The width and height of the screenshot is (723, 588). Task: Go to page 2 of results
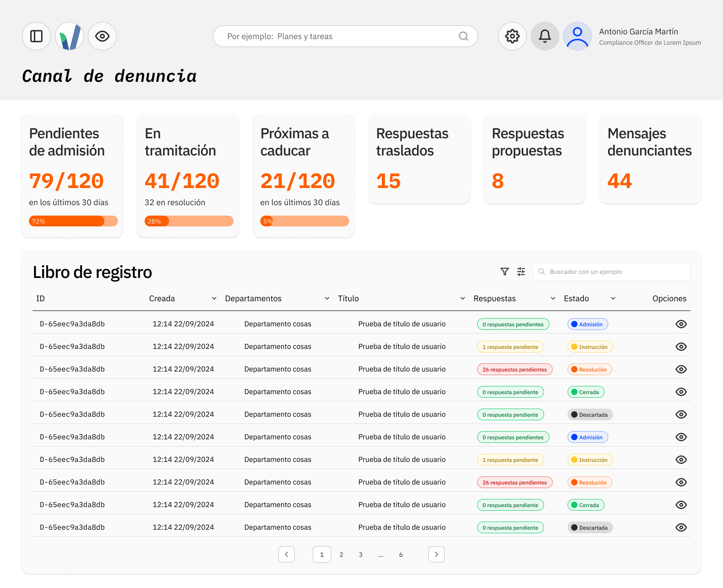pyautogui.click(x=341, y=555)
